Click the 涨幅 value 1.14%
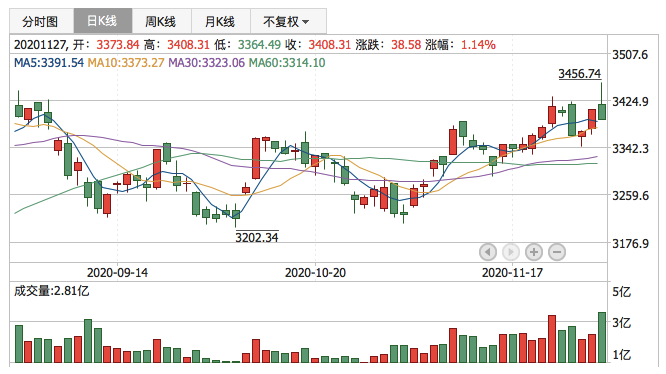Image resolution: width=666 pixels, height=374 pixels. tap(478, 45)
